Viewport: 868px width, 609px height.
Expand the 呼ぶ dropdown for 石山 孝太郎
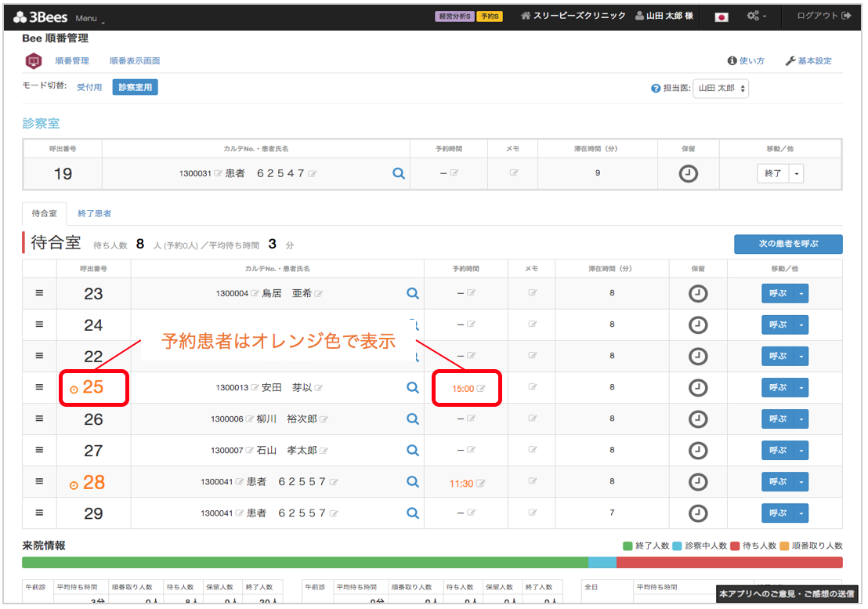[x=801, y=450]
